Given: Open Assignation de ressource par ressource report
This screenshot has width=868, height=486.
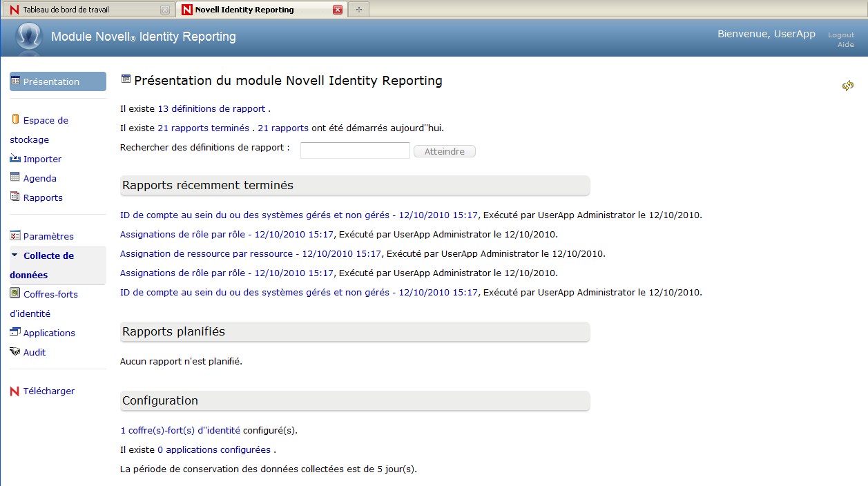Looking at the screenshot, I should point(251,253).
